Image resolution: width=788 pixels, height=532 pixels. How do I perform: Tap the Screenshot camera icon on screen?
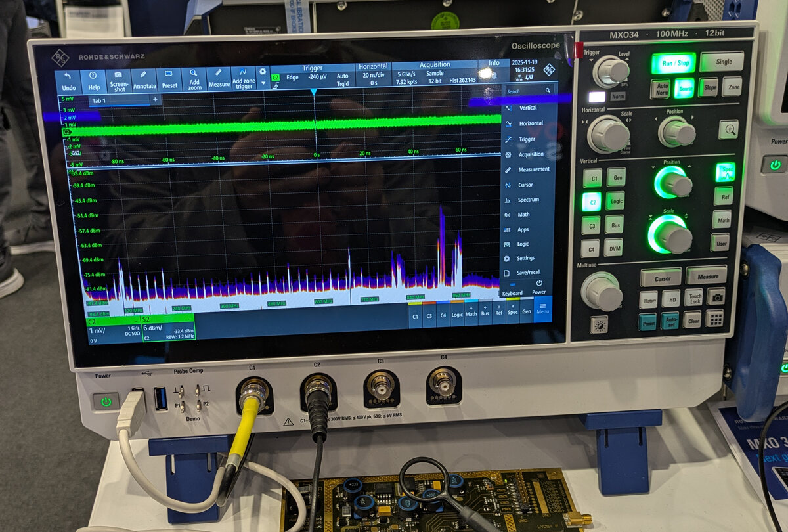[x=118, y=80]
